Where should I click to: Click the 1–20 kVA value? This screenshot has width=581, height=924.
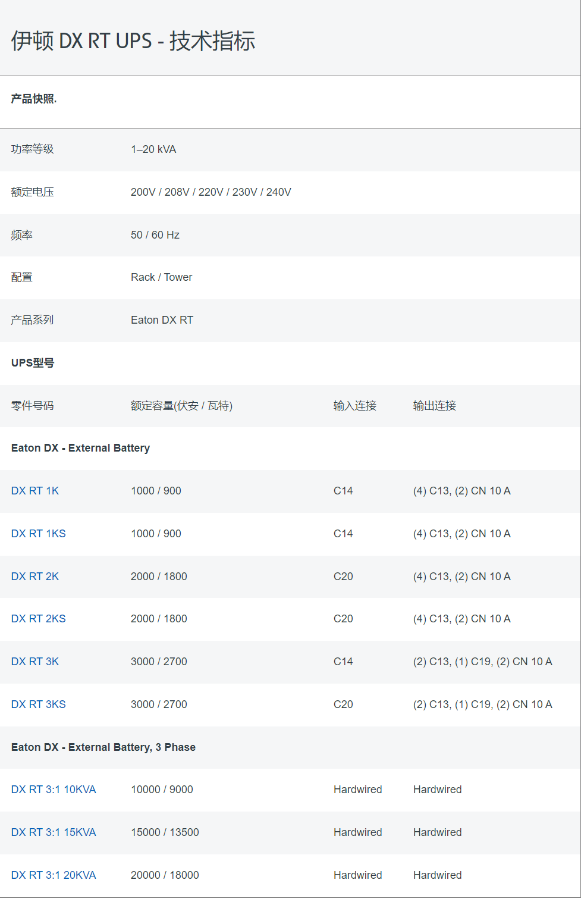153,149
